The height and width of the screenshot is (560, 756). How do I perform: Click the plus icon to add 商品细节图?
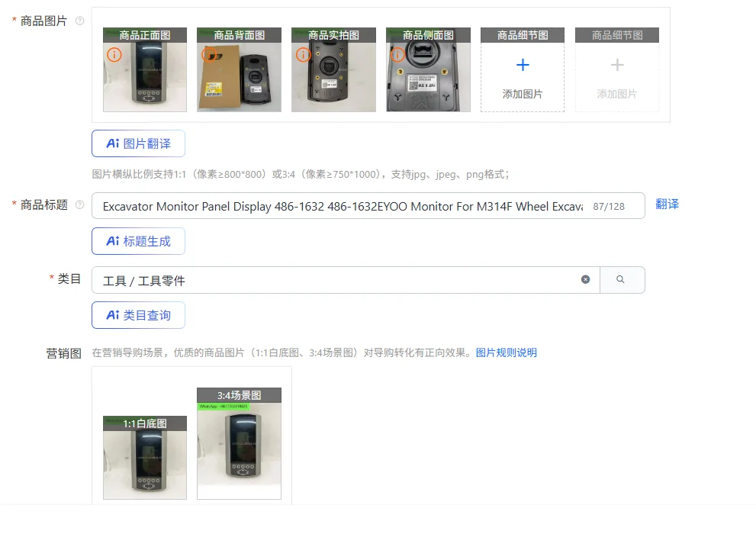523,65
